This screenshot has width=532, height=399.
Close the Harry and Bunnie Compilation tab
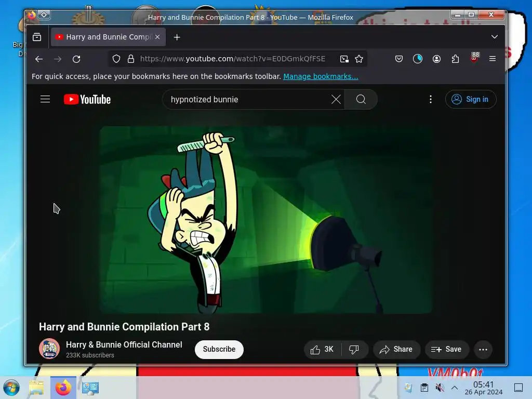click(157, 37)
